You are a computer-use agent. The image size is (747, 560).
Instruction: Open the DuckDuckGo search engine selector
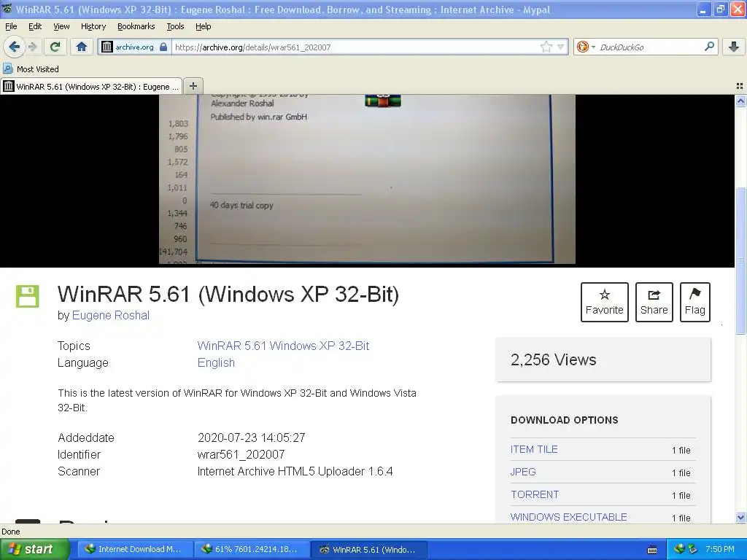pyautogui.click(x=586, y=47)
